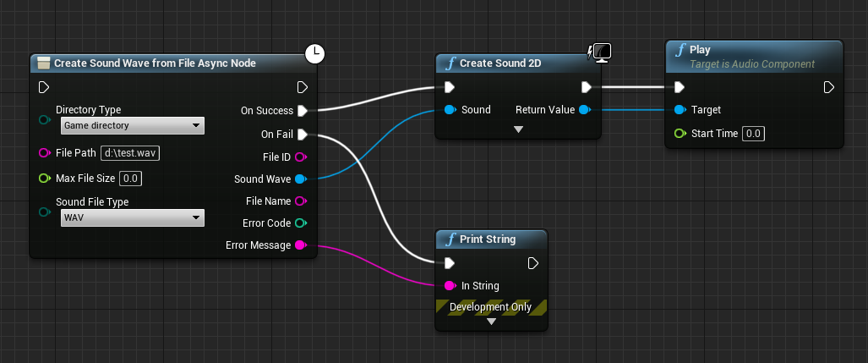Click the Error Code output pin

pos(300,223)
